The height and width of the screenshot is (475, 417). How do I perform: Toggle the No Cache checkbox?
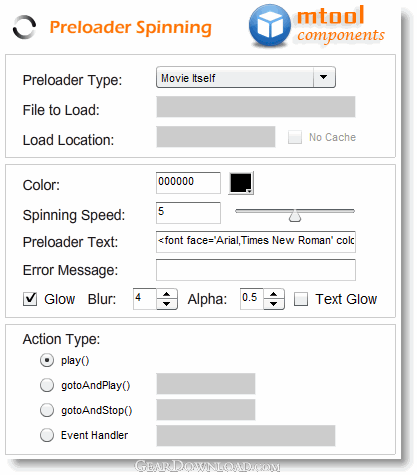295,137
